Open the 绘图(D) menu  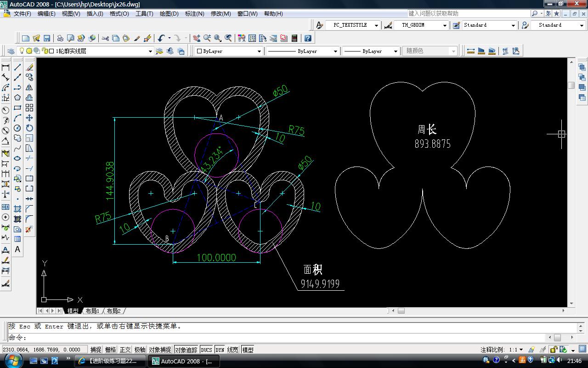(x=169, y=13)
